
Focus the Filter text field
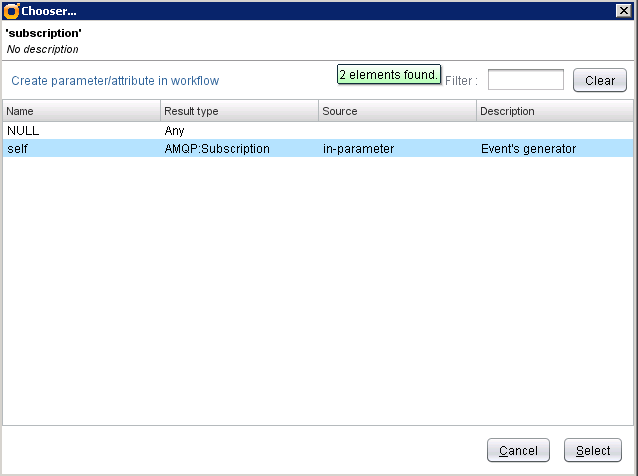[x=525, y=80]
